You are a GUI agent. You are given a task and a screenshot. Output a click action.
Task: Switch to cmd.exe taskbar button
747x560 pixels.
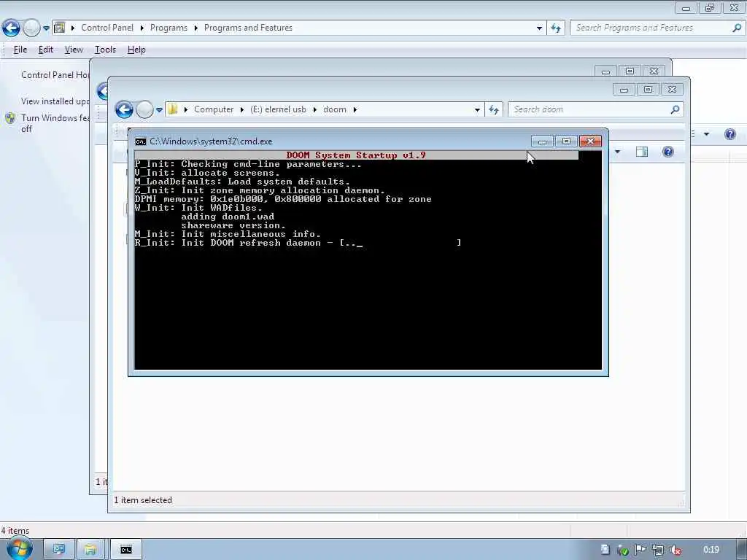(125, 550)
